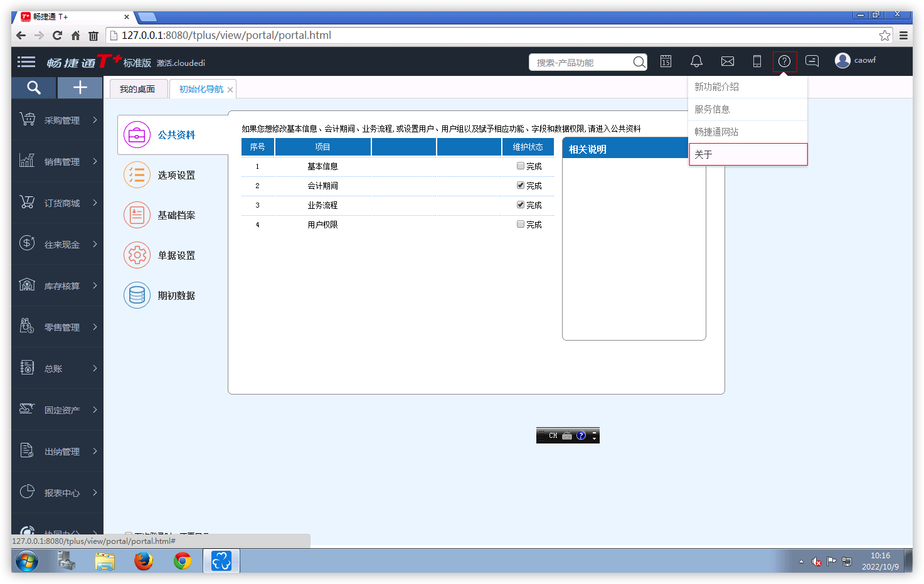Toggle 业务流程 完成 checkbox
This screenshot has width=924, height=584.
point(521,205)
